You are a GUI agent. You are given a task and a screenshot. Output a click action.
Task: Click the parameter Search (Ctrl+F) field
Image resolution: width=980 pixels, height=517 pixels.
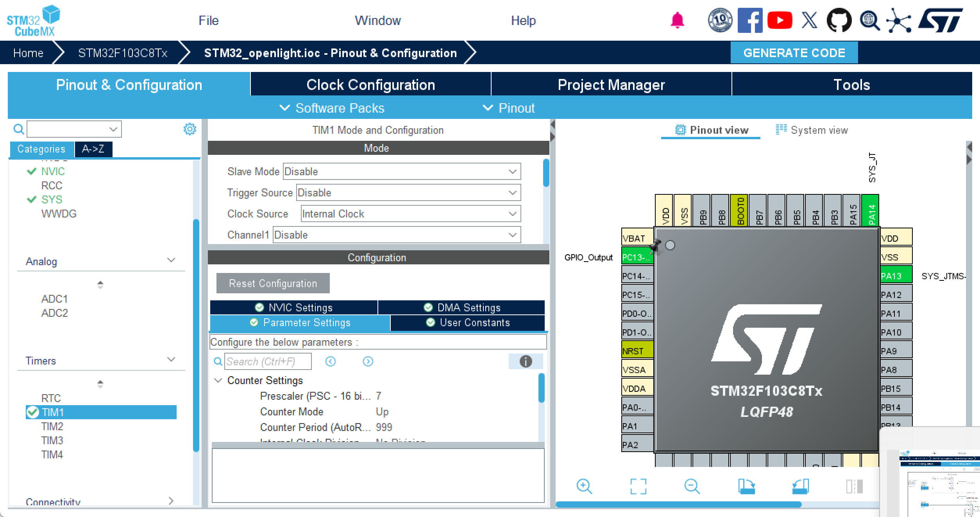pos(268,361)
